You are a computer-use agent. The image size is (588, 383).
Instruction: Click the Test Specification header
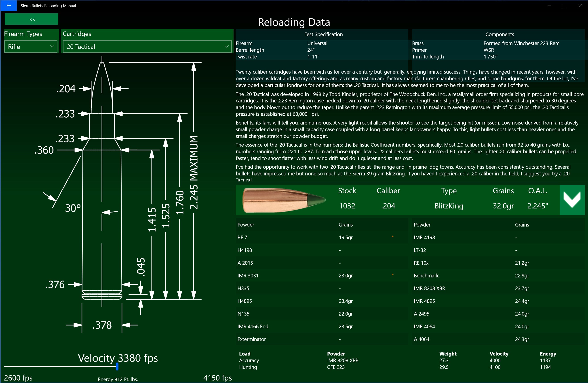tap(323, 34)
